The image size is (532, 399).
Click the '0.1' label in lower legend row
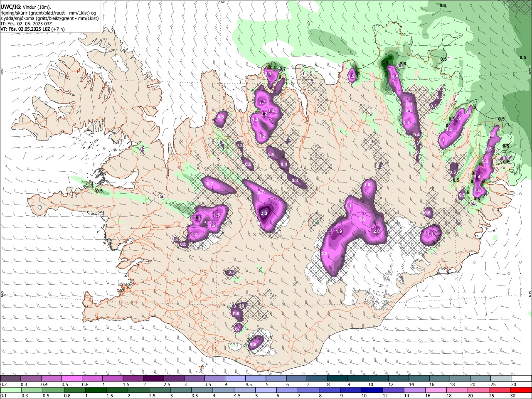tap(3, 396)
